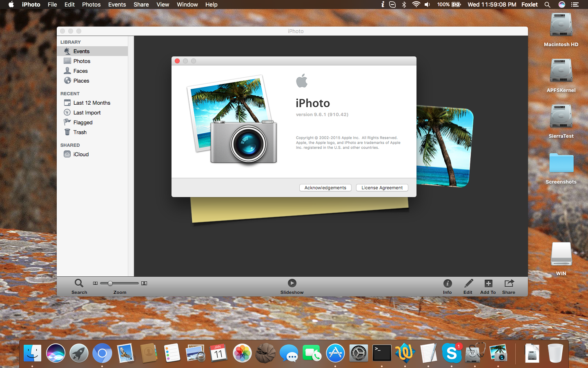588x368 pixels.
Task: Launch Siri from the Dock
Action: 56,353
